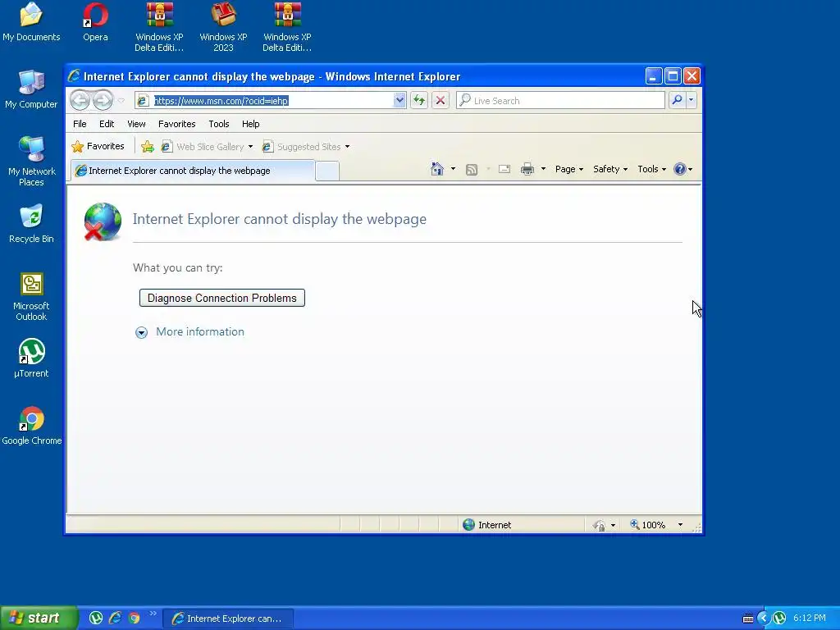Click the Print printer icon
This screenshot has width=840, height=630.
click(527, 169)
